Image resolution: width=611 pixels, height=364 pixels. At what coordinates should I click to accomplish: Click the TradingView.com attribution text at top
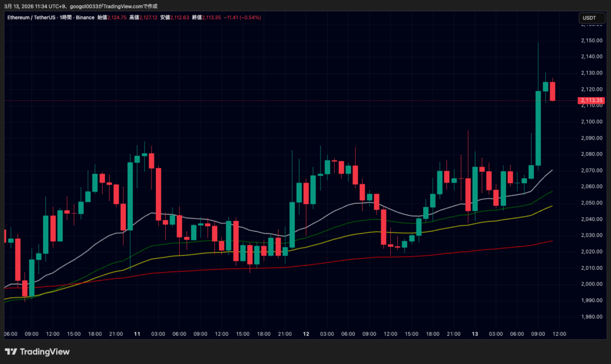coord(131,5)
